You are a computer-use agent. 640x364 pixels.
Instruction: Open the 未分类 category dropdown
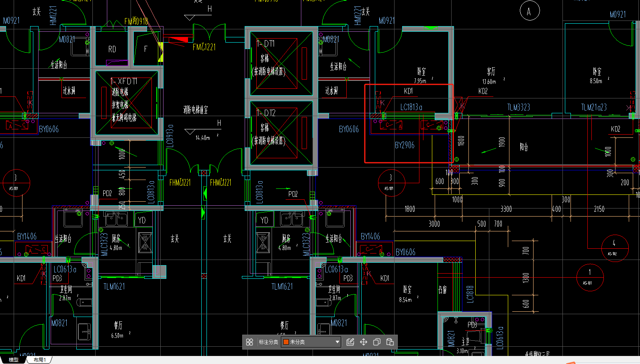click(x=311, y=342)
